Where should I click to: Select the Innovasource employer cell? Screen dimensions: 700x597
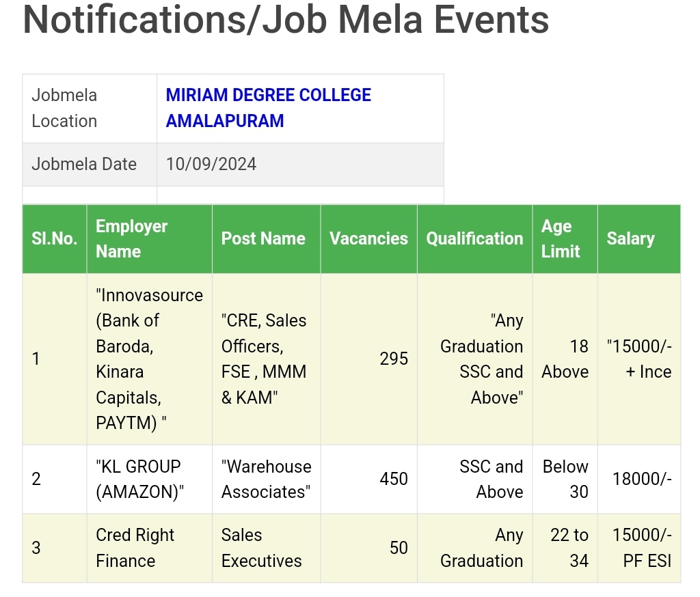coord(150,359)
